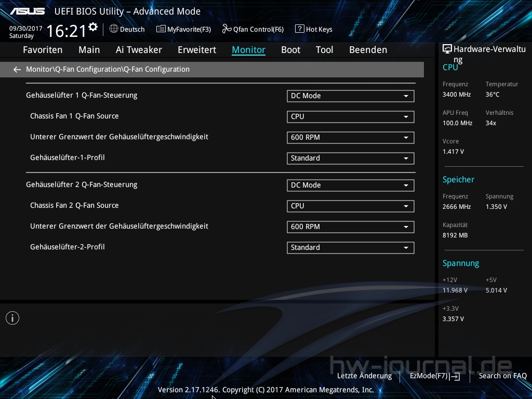Open Qfan Control via fan icon
The width and height of the screenshot is (532, 399).
[x=227, y=29]
